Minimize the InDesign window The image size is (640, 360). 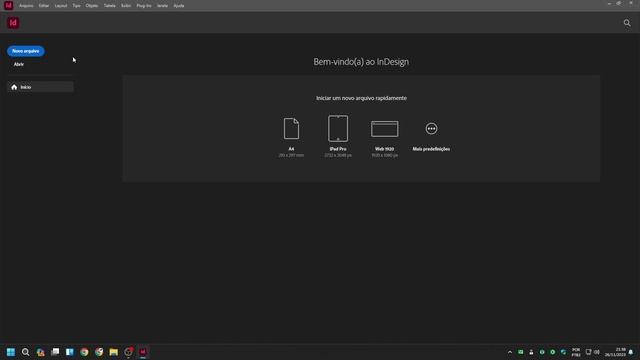coord(609,3)
